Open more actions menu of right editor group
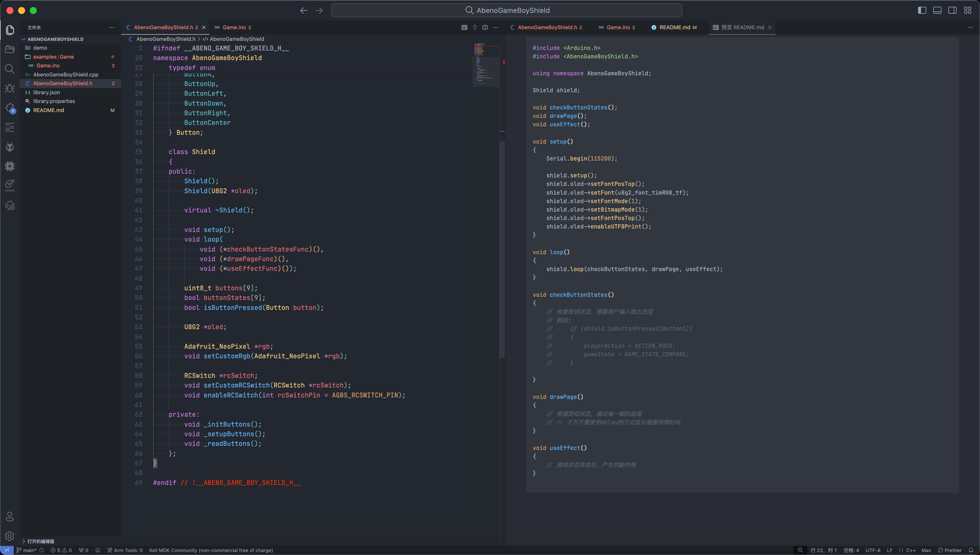 (970, 27)
